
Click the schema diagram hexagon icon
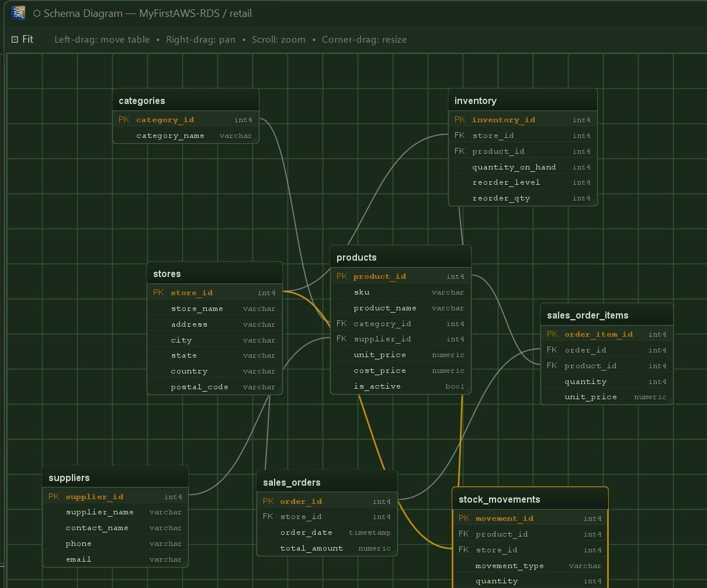(x=37, y=13)
